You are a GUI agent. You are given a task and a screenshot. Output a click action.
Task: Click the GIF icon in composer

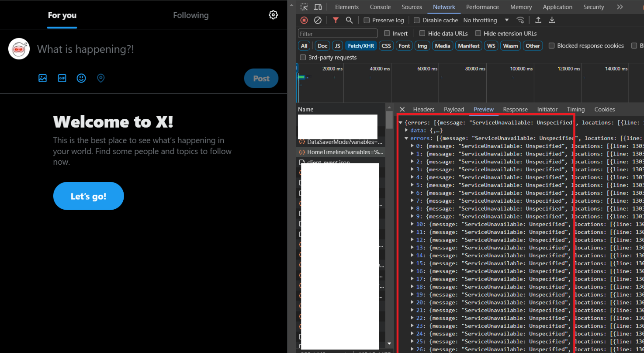point(62,78)
